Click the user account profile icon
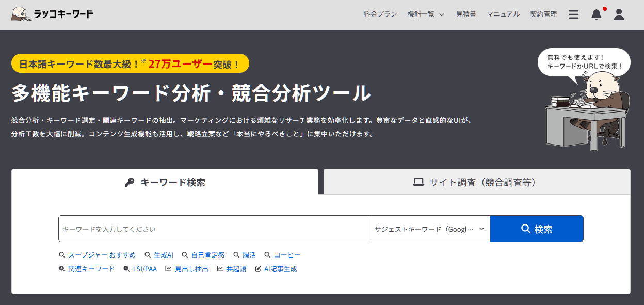 tap(619, 14)
